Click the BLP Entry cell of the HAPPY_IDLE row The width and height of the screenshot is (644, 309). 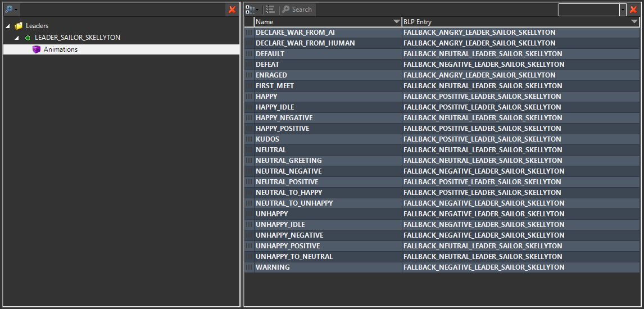click(x=521, y=107)
